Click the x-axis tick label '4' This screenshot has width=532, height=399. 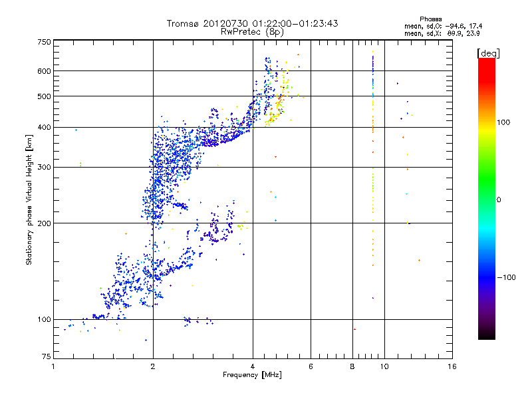(253, 366)
